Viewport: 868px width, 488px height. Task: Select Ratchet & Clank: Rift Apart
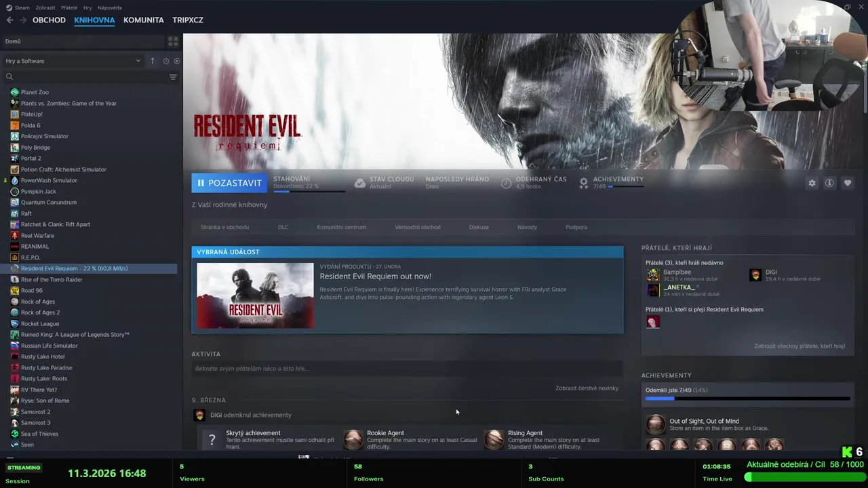click(x=56, y=224)
